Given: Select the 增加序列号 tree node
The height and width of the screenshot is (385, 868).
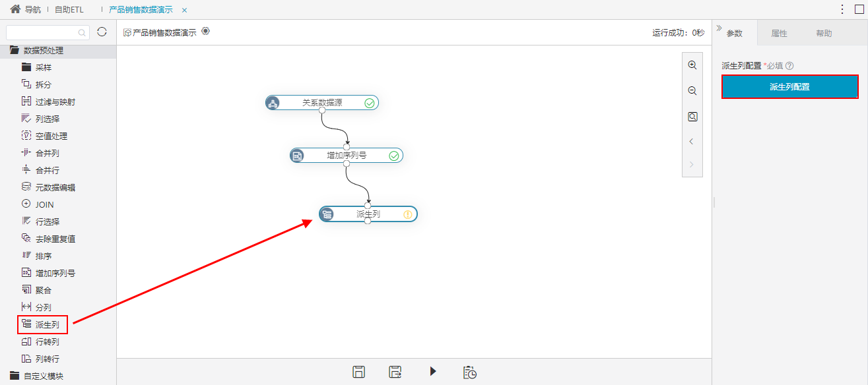Looking at the screenshot, I should coord(48,273).
